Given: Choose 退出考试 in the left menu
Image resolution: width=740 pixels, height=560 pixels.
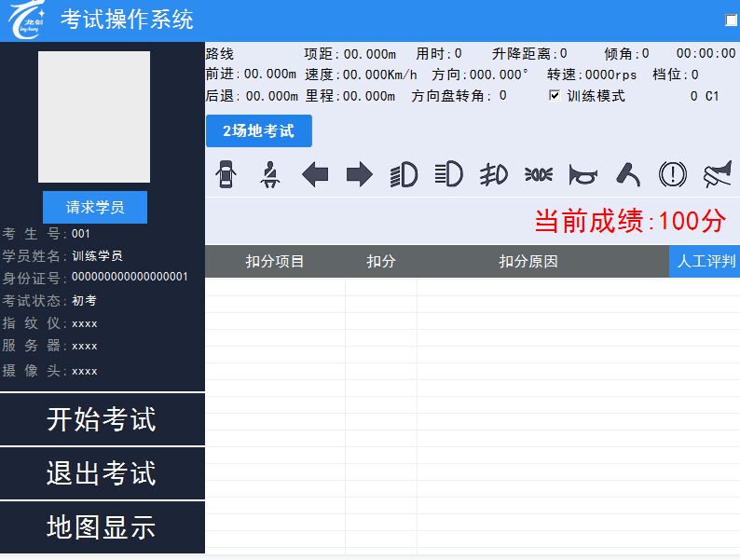Looking at the screenshot, I should pos(102,473).
